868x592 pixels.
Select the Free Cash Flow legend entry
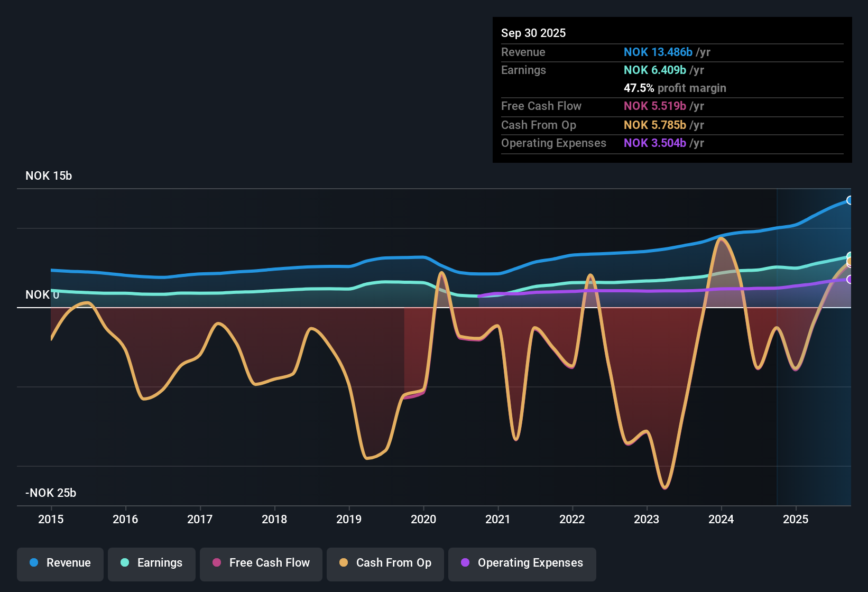(261, 563)
